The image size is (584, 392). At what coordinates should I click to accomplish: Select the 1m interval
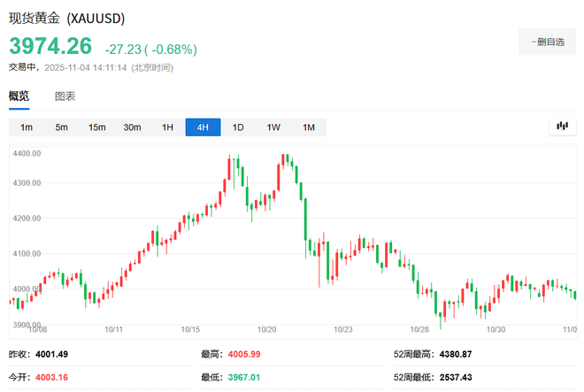pos(27,127)
